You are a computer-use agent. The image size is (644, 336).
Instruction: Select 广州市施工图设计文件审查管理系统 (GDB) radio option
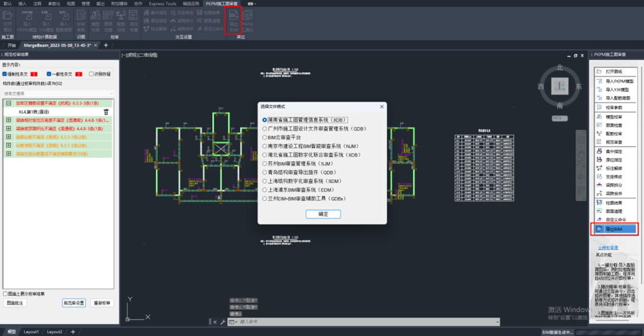click(x=265, y=129)
